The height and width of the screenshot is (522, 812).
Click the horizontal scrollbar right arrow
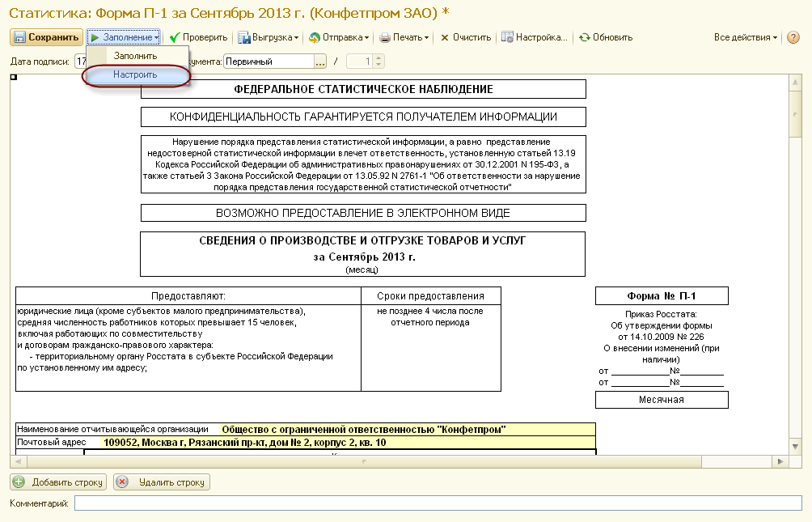[x=780, y=461]
